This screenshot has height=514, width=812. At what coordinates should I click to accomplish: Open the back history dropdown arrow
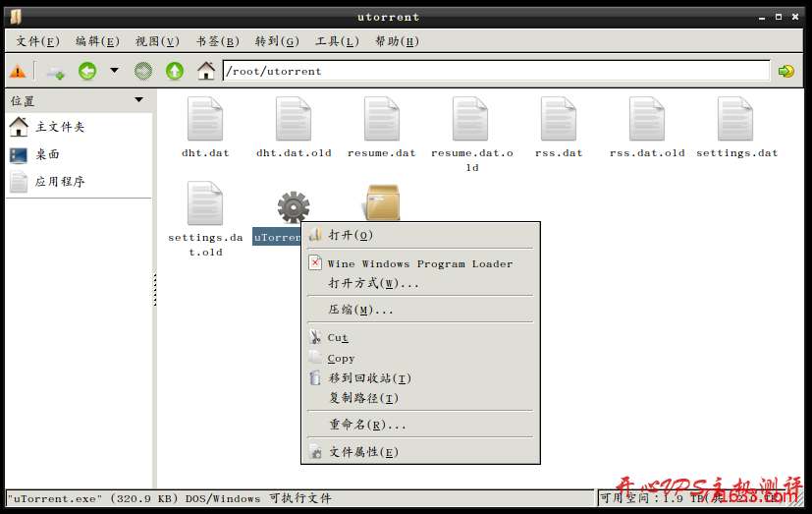[x=115, y=71]
